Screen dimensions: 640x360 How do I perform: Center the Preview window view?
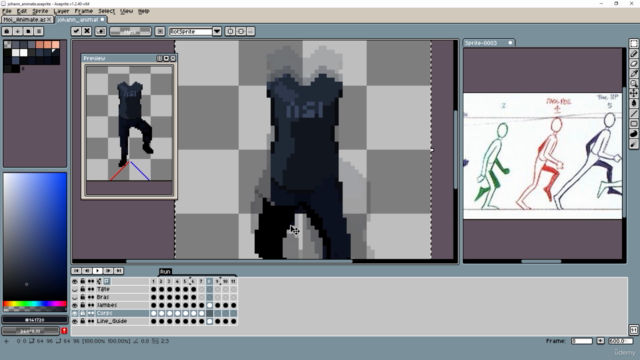click(160, 58)
